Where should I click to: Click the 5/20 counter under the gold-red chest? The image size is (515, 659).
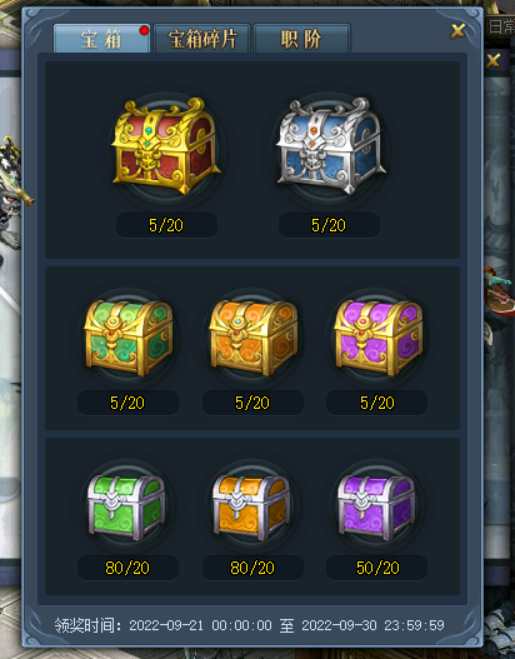tap(166, 225)
